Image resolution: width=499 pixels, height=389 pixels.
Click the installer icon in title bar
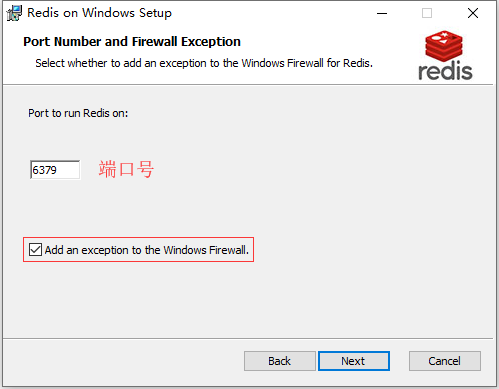coord(14,13)
